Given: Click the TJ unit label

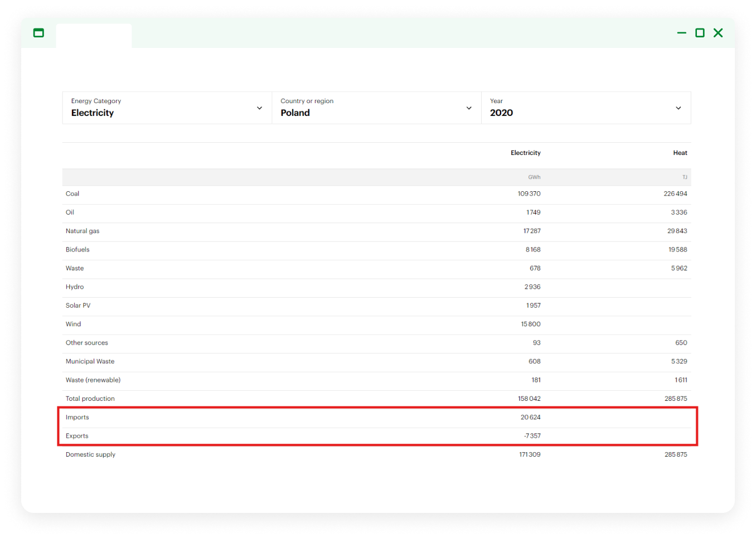Looking at the screenshot, I should pos(685,177).
